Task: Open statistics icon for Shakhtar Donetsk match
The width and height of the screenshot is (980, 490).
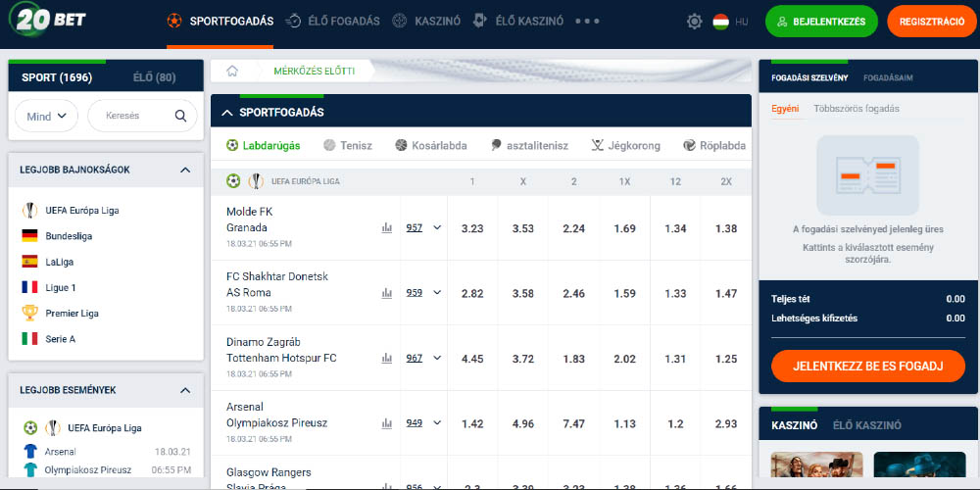Action: (387, 292)
